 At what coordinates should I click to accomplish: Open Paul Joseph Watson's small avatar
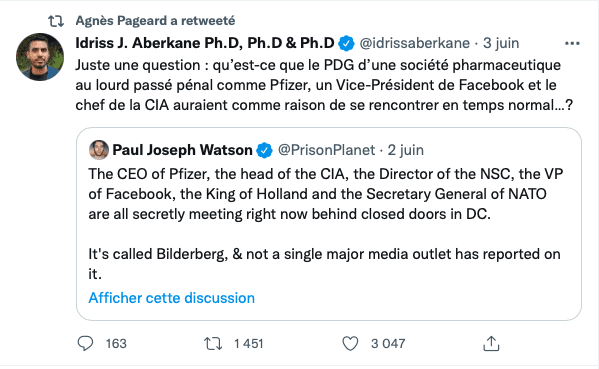[x=99, y=150]
